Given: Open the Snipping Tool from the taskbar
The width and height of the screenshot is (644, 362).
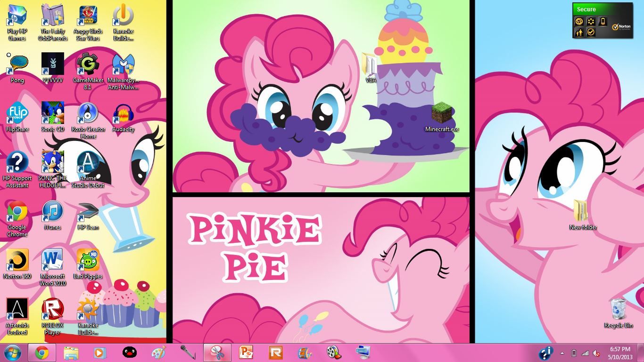Looking at the screenshot, I should click(x=217, y=352).
